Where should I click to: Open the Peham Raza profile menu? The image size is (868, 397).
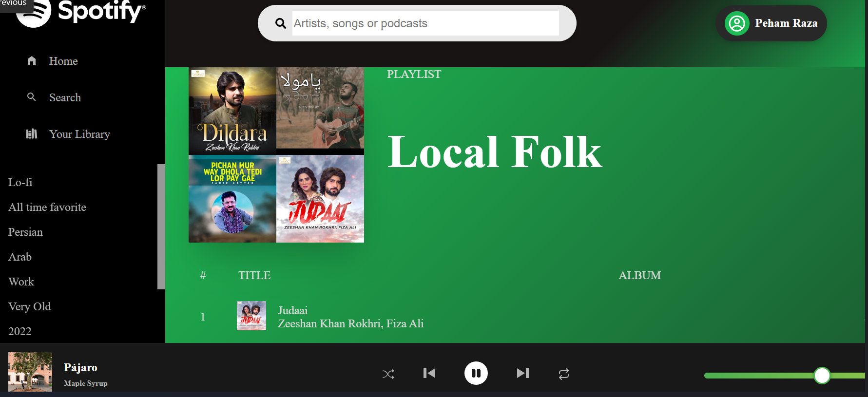coord(786,23)
